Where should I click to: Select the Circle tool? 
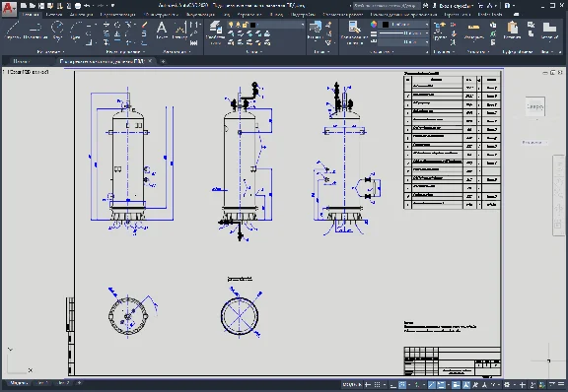coord(57,31)
